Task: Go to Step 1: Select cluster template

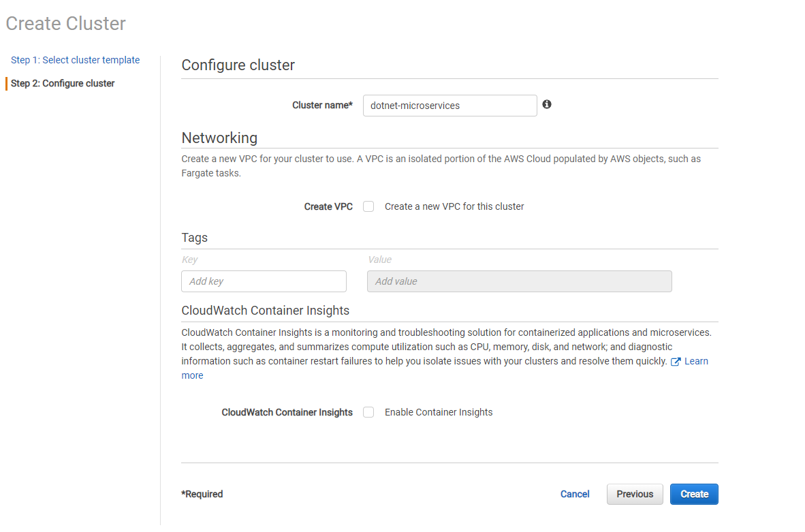Action: coord(75,60)
